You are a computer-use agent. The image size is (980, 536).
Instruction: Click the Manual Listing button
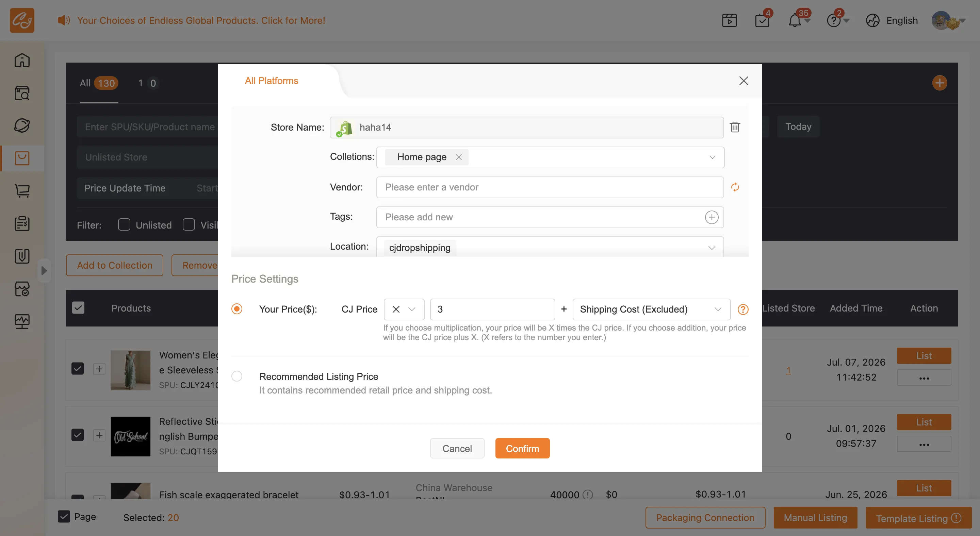(x=815, y=518)
